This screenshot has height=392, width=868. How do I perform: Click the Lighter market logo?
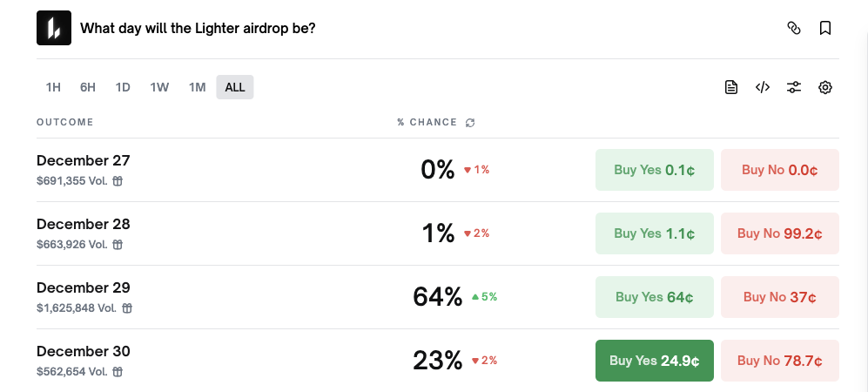coord(53,28)
